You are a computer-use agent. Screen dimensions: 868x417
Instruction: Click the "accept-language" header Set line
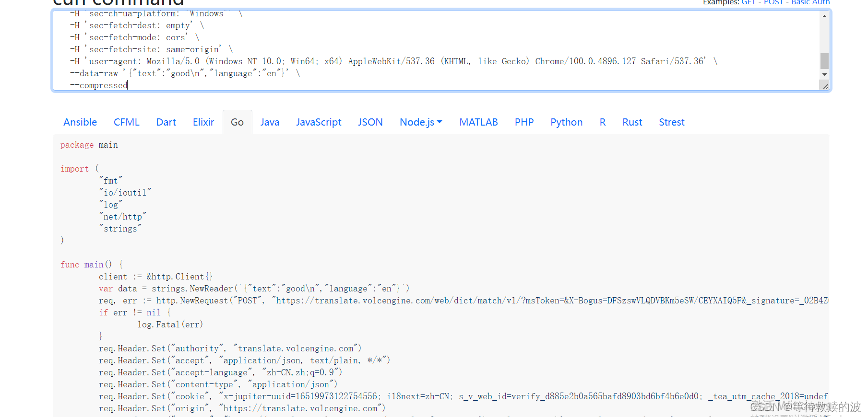[221, 372]
